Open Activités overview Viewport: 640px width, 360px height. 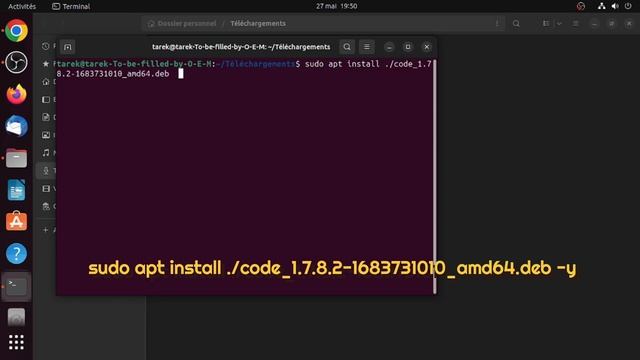(x=22, y=6)
